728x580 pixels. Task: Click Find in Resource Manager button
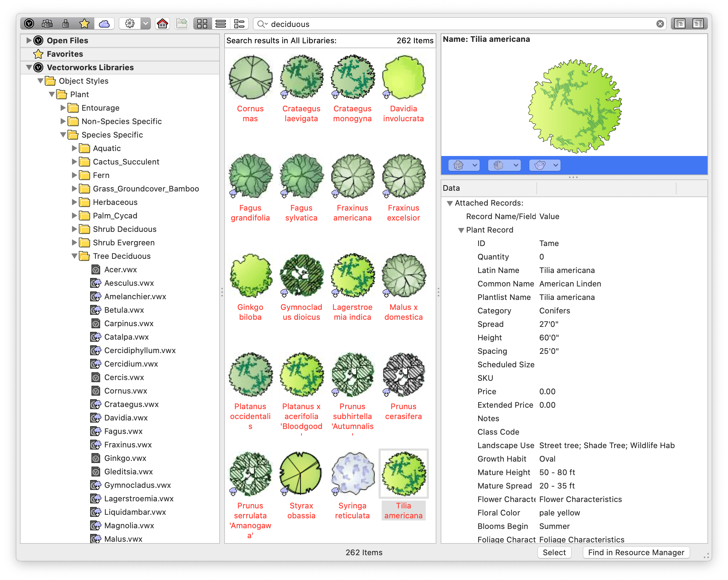pyautogui.click(x=636, y=552)
